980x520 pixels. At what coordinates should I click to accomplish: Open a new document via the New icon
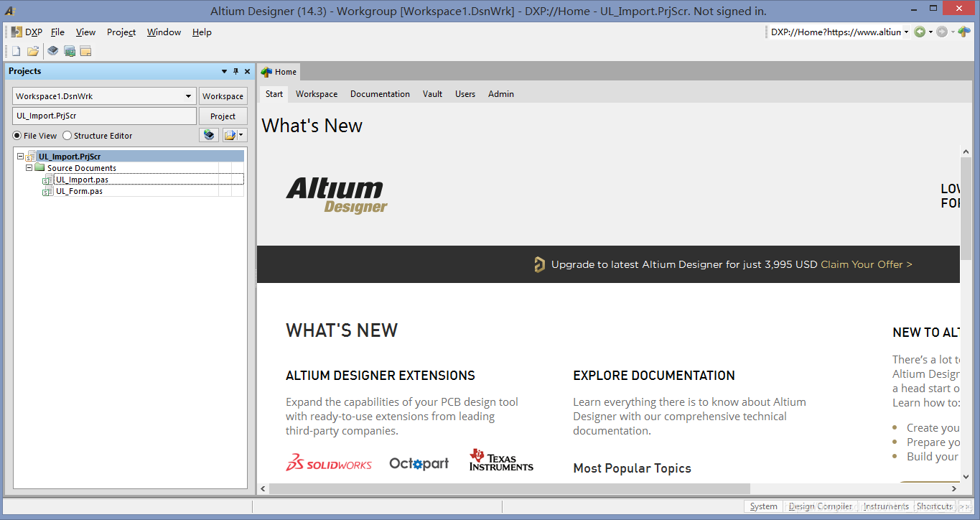16,50
